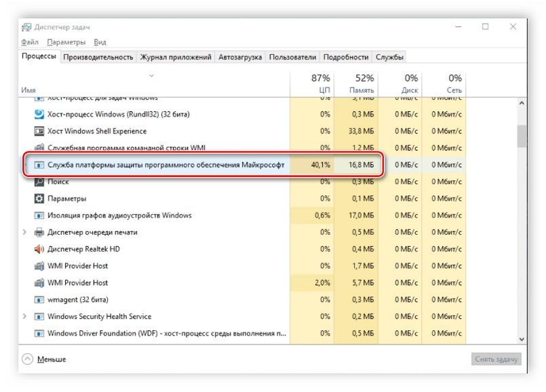The height and width of the screenshot is (392, 546).
Task: Click the Диспетчер очереди печати printer icon
Action: (x=39, y=232)
